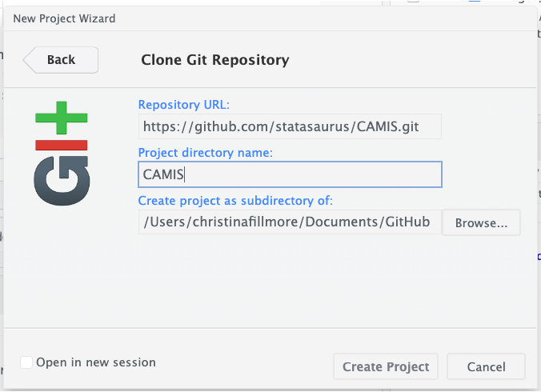This screenshot has height=392, width=541.
Task: Focus the Repository URL text field
Action: coord(290,126)
